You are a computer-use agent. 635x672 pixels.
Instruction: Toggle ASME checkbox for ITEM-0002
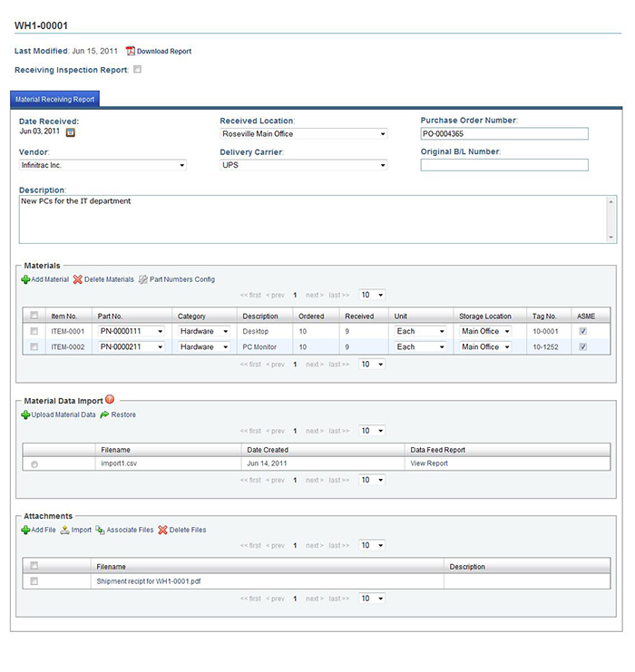tap(582, 346)
